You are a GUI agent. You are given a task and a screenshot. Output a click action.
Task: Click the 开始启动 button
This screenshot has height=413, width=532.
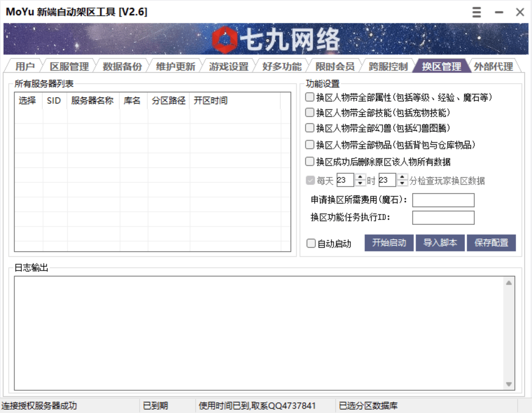coord(390,243)
